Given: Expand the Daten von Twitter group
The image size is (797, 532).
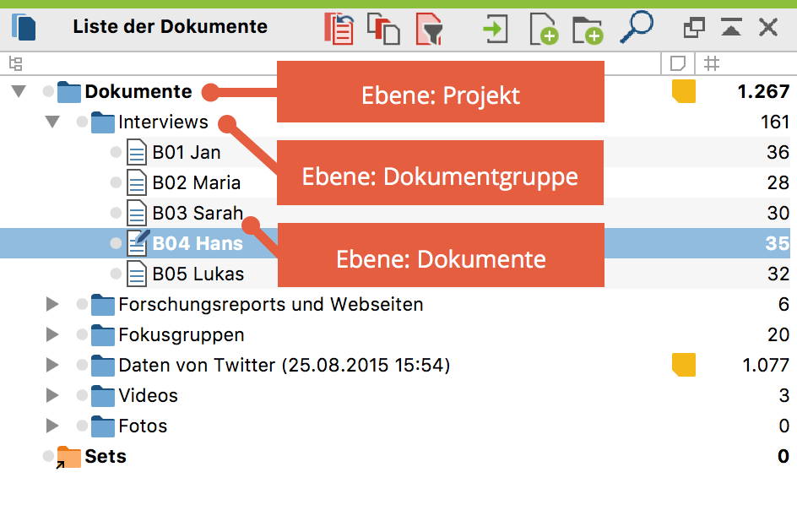Looking at the screenshot, I should click(52, 366).
